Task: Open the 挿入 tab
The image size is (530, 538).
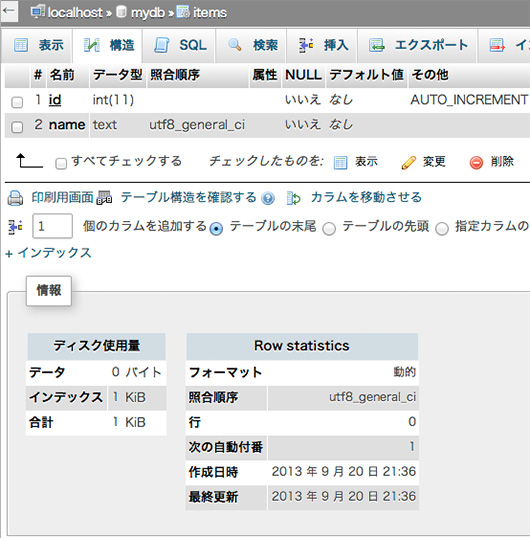Action: [322, 45]
